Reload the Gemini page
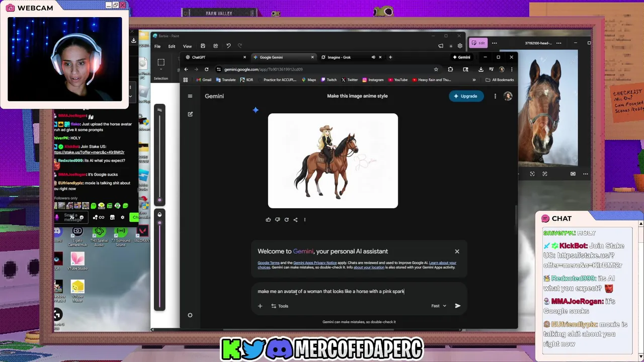Screen dimensions: 644x362 click(206, 69)
